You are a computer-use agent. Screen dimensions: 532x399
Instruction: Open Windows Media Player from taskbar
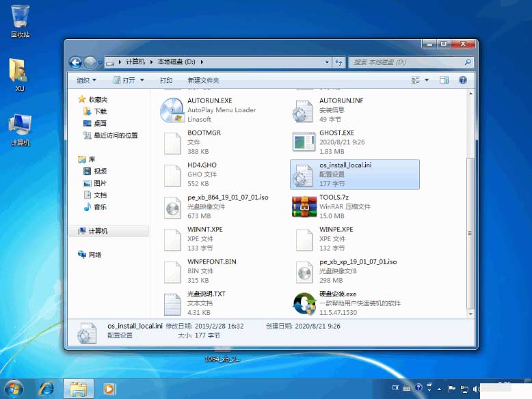[109, 389]
